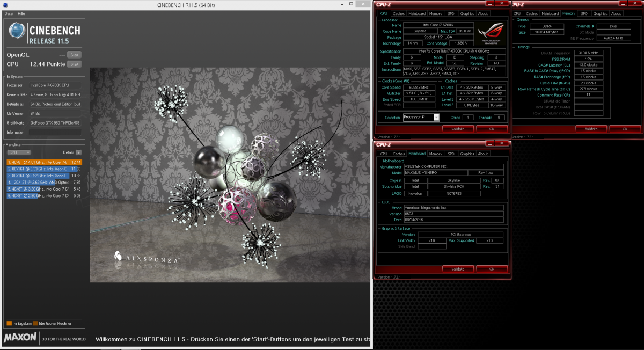Switch to About tab in CPU-Z Memory window
Viewport: 644px width, 350px height.
click(x=616, y=13)
